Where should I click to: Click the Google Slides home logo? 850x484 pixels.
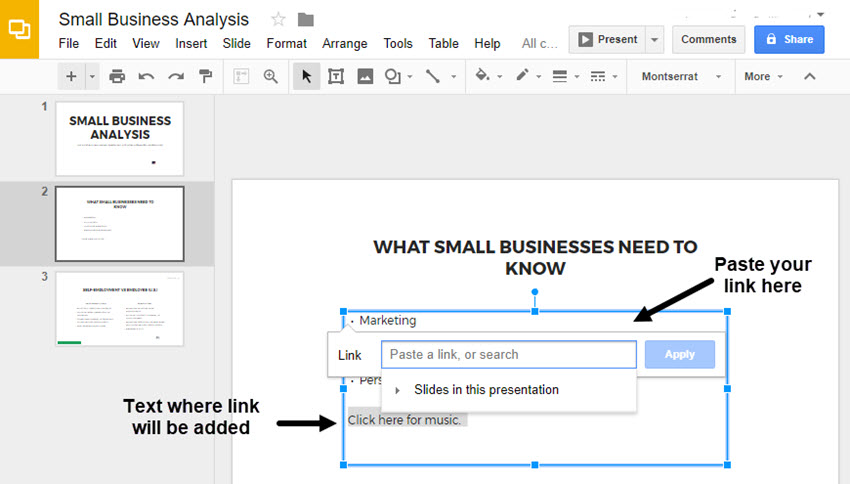point(20,29)
